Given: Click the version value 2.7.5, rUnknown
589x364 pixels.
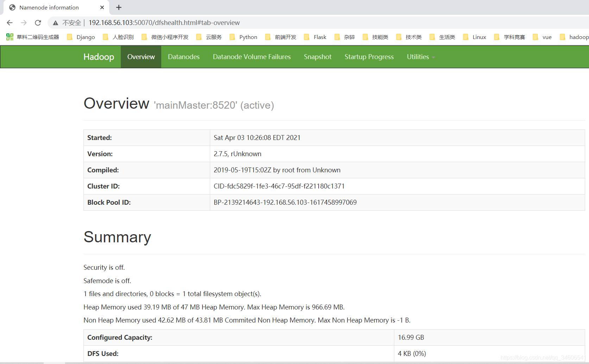Looking at the screenshot, I should pos(237,154).
